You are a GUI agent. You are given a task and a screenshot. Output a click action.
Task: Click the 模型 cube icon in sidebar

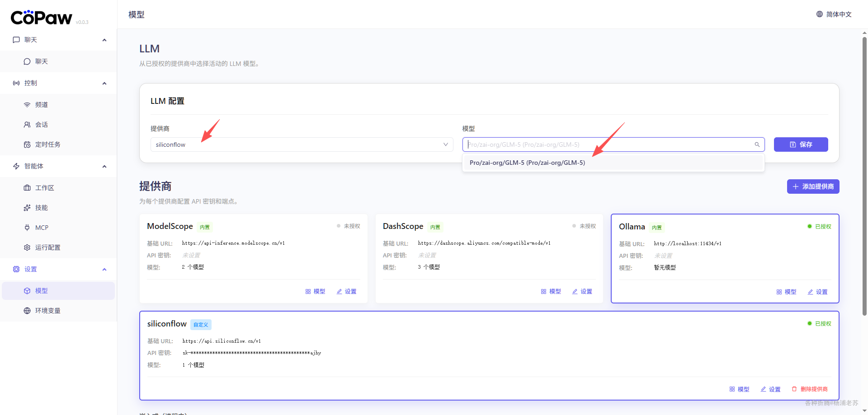[x=27, y=291]
